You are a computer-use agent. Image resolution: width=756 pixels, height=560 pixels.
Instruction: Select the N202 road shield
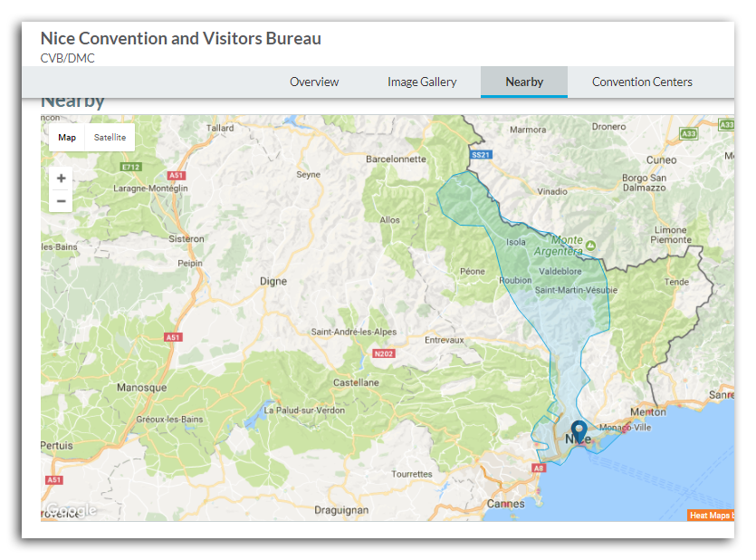click(x=383, y=354)
